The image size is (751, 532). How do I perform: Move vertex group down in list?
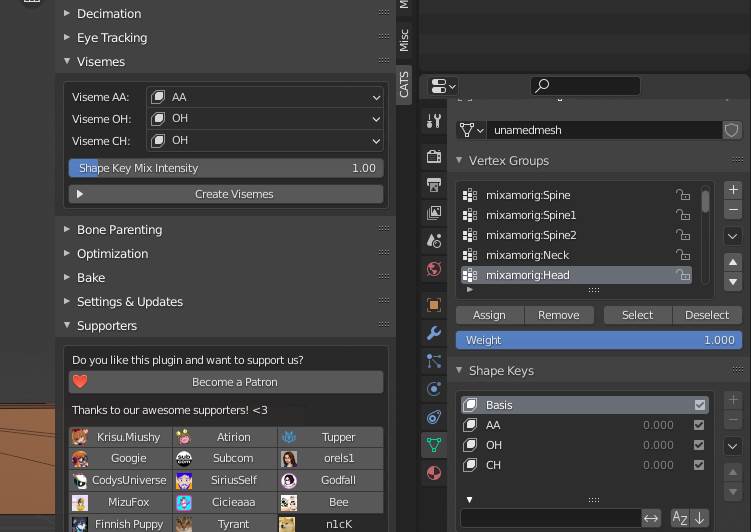[x=733, y=282]
